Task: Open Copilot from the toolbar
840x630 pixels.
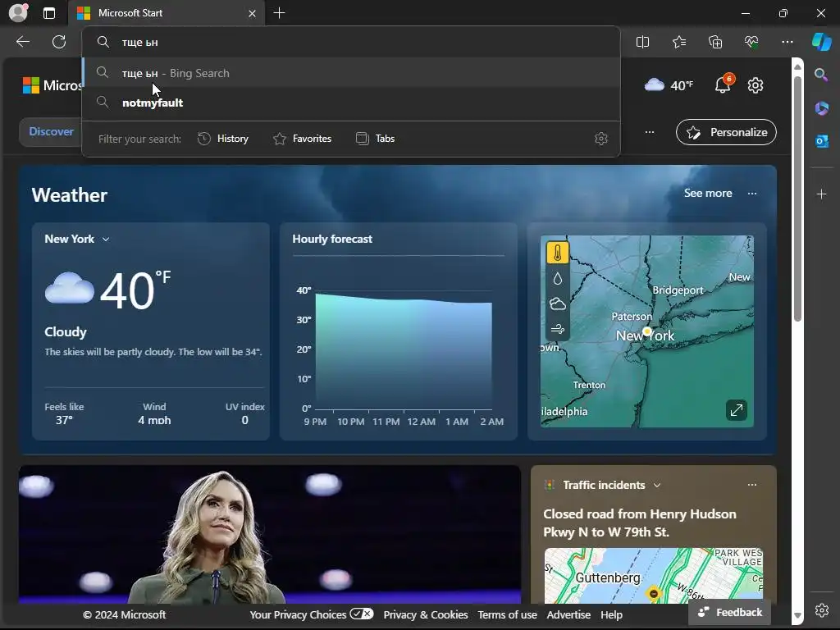Action: click(x=822, y=42)
